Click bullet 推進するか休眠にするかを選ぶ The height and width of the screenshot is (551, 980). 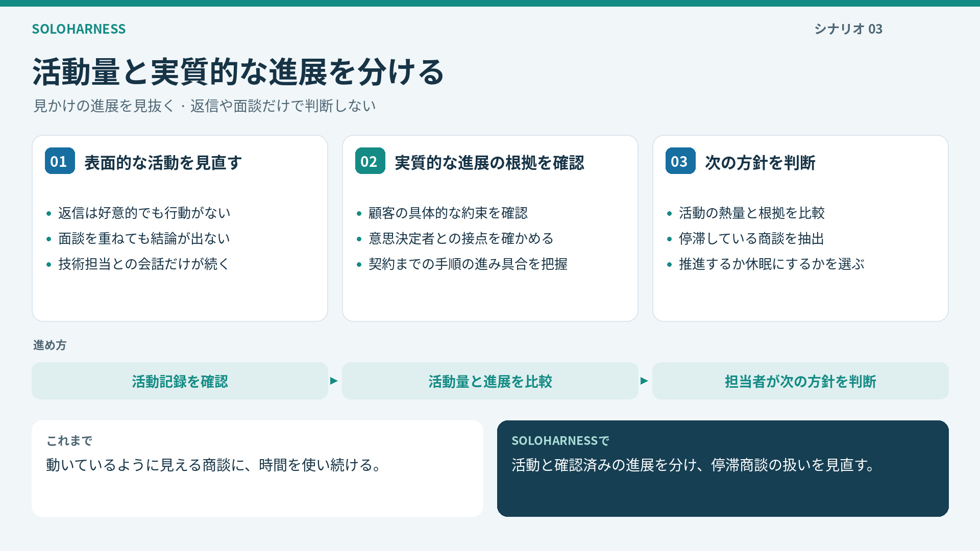coord(772,264)
